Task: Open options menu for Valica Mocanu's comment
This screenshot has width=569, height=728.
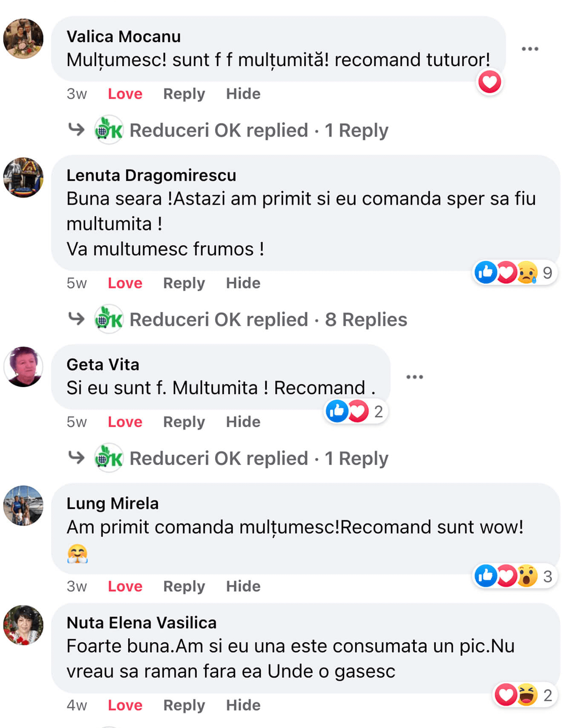Action: 530,49
